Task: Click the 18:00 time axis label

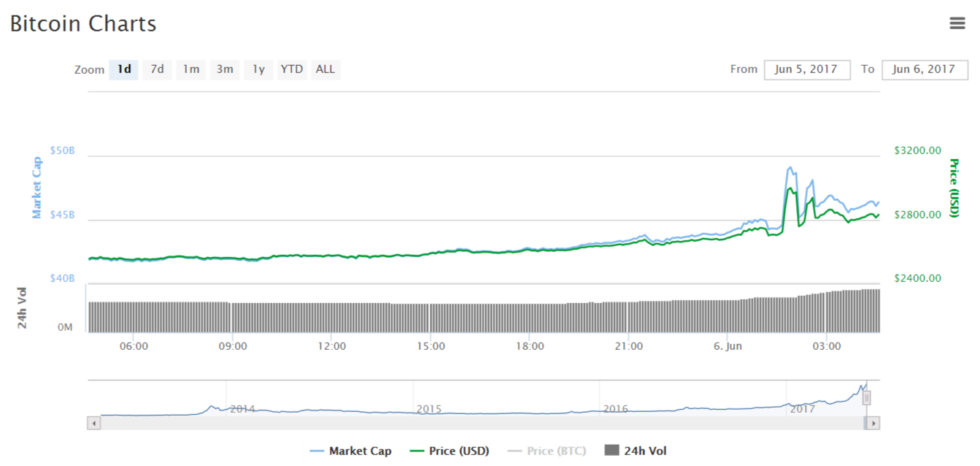Action: 530,346
